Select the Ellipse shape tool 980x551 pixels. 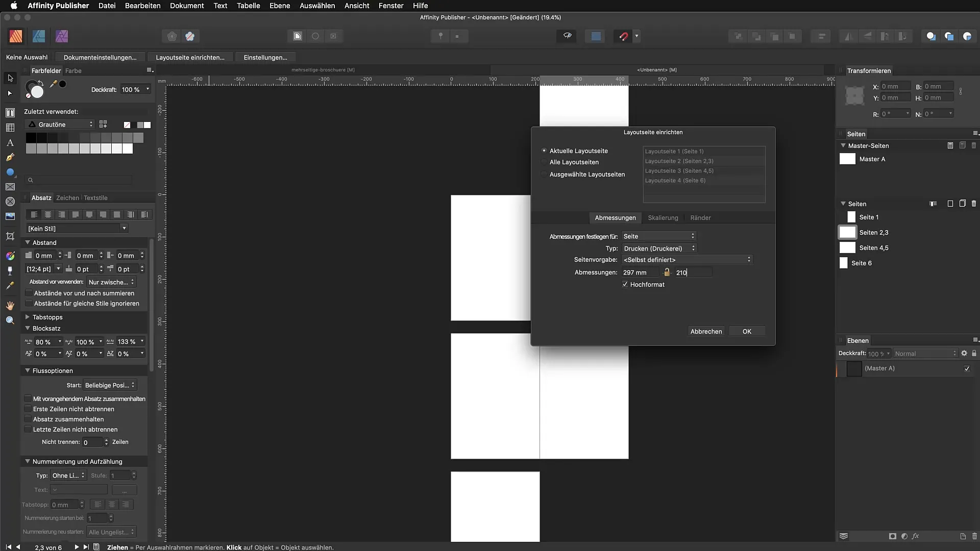click(10, 172)
